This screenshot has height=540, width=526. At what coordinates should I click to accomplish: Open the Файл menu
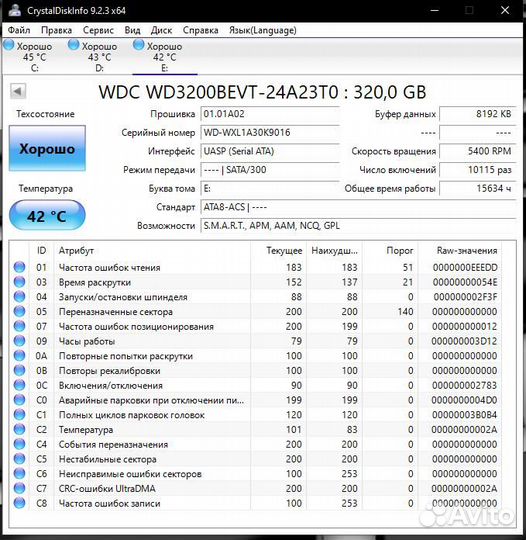click(19, 30)
